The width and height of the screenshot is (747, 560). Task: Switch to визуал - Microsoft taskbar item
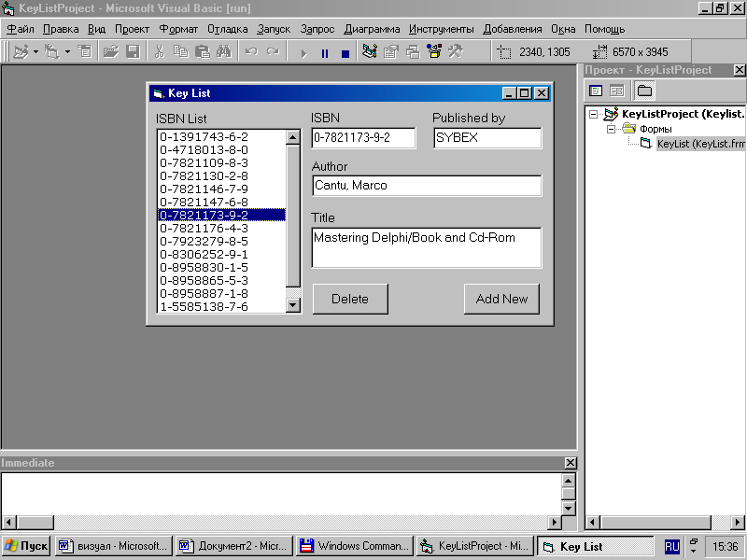pyautogui.click(x=113, y=546)
